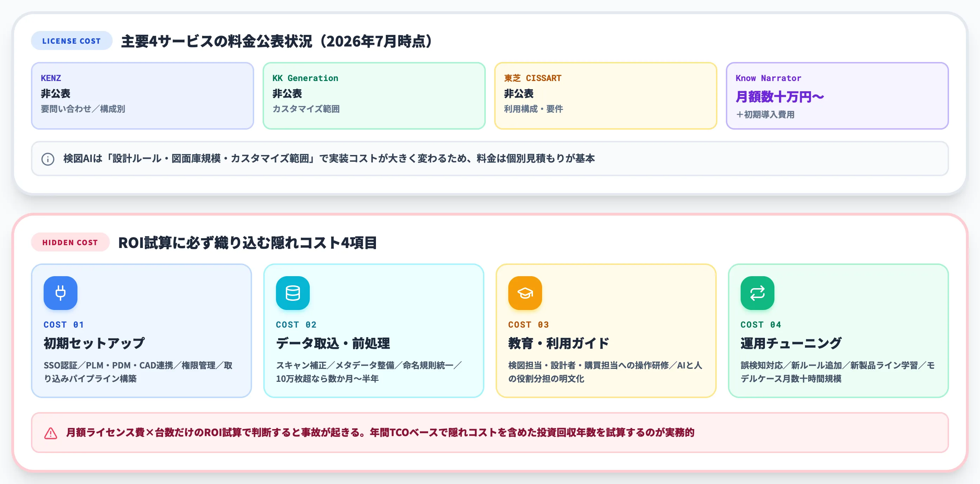Viewport: 980px width, 484px height.
Task: Click the 教育・利用ガイド title
Action: point(559,343)
